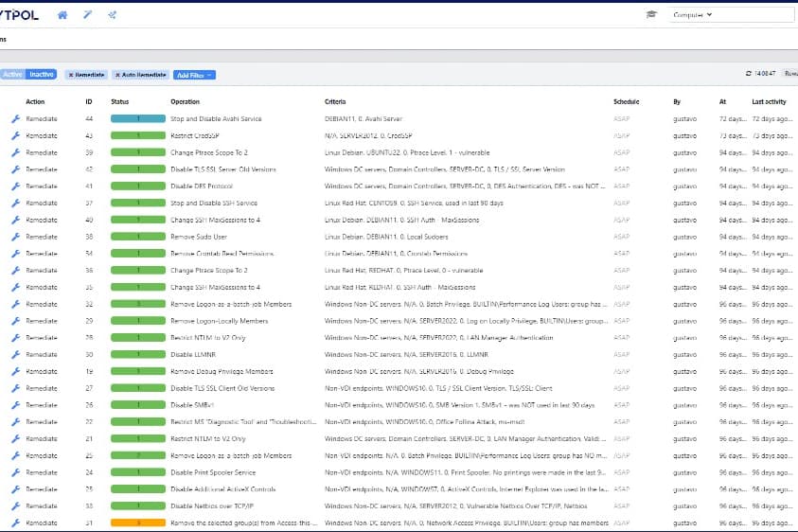Click wrench icon for Stop and Disable SSH Service
The width and height of the screenshot is (798, 532).
point(15,203)
